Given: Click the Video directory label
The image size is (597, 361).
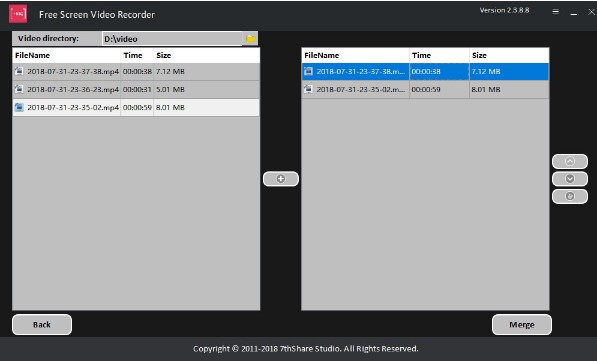Looking at the screenshot, I should [48, 38].
